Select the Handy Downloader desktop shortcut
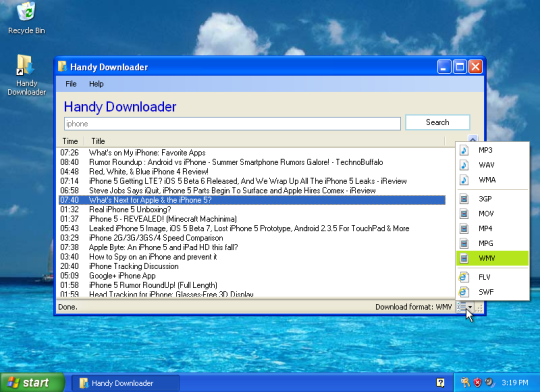 point(27,75)
